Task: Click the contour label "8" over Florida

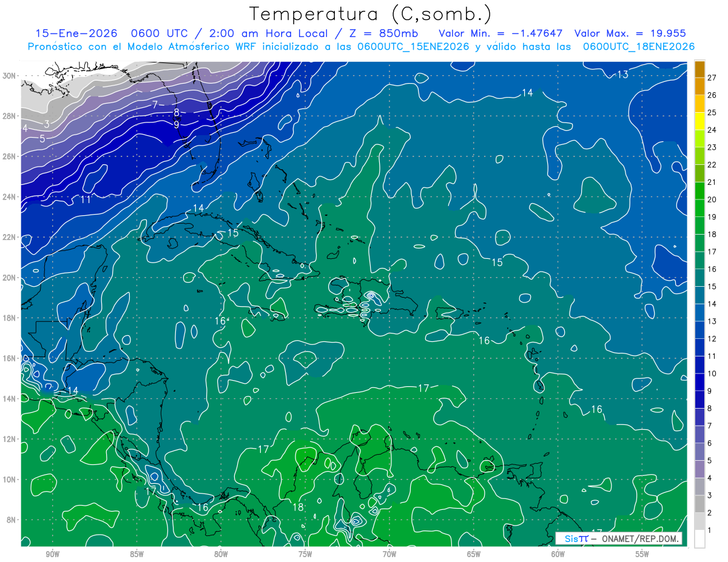Action: [176, 112]
